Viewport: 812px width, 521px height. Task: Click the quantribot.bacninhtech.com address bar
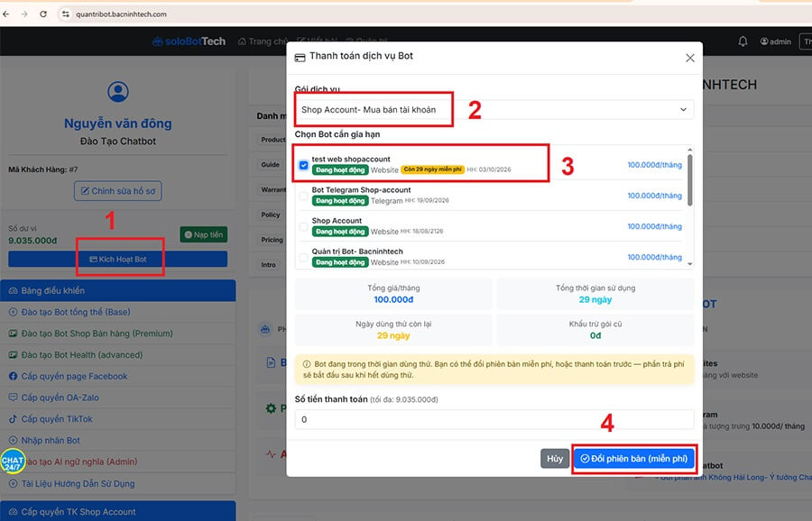[121, 14]
